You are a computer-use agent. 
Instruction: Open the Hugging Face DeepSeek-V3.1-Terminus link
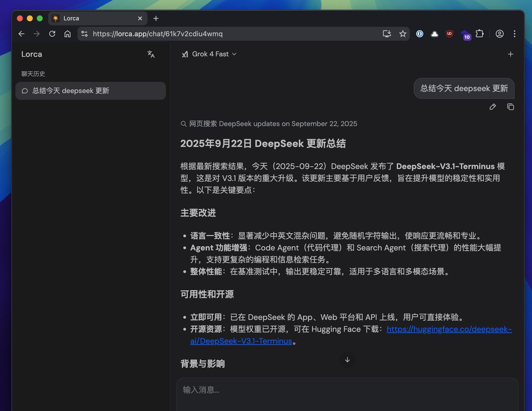coord(351,335)
